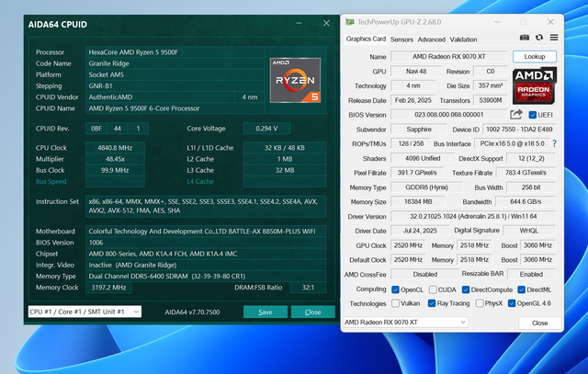Enable the Vulkan checkbox
588x374 pixels.
(395, 303)
